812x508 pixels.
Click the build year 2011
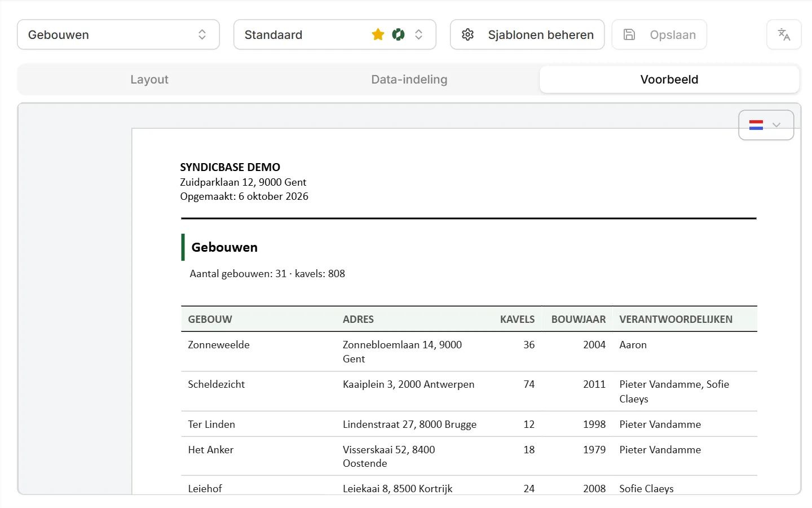(594, 384)
